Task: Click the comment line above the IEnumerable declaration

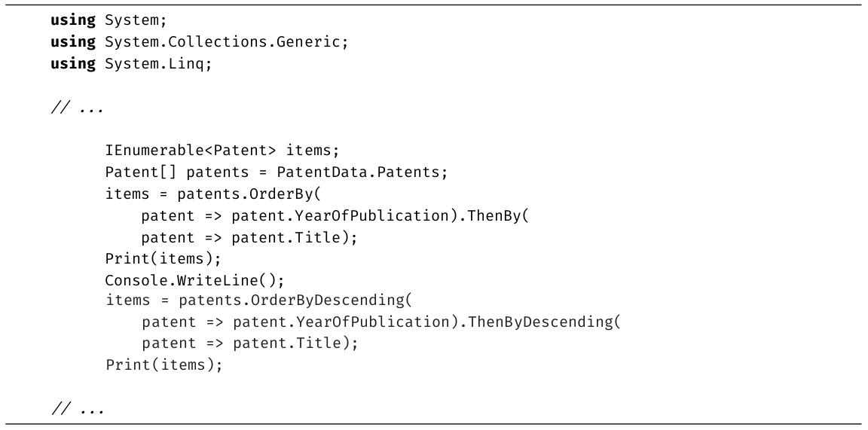Action: (x=77, y=108)
